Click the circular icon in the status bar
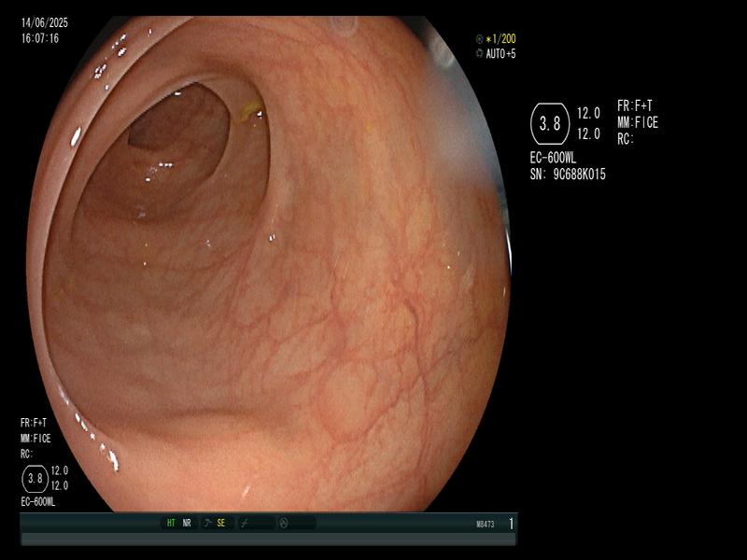Screen dimensions: 747x560 pos(284,524)
